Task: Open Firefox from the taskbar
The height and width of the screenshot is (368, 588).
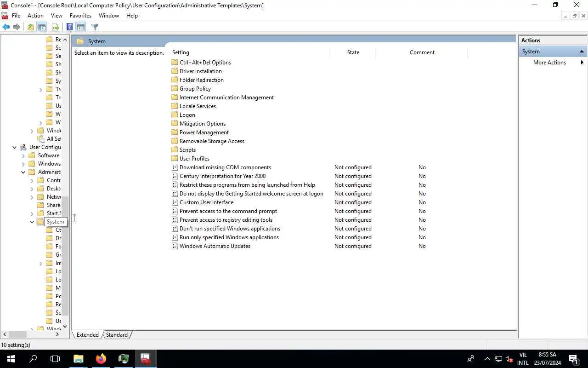Action: [x=101, y=359]
